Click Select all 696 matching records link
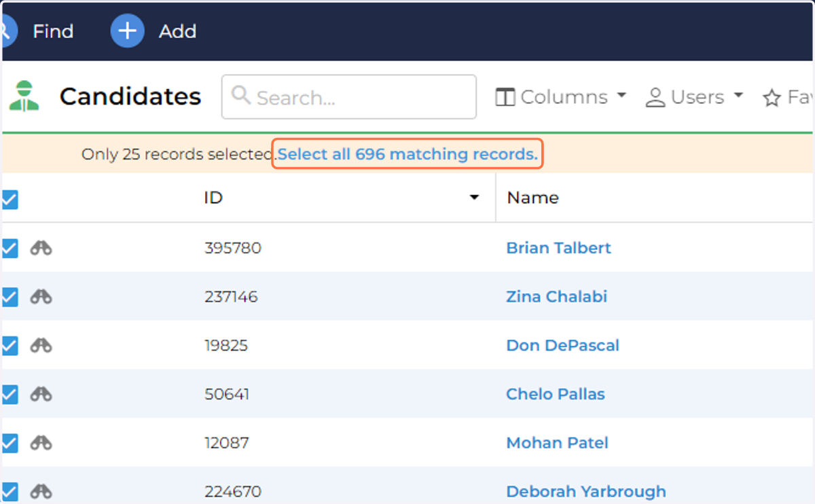Image resolution: width=815 pixels, height=504 pixels. coord(407,154)
